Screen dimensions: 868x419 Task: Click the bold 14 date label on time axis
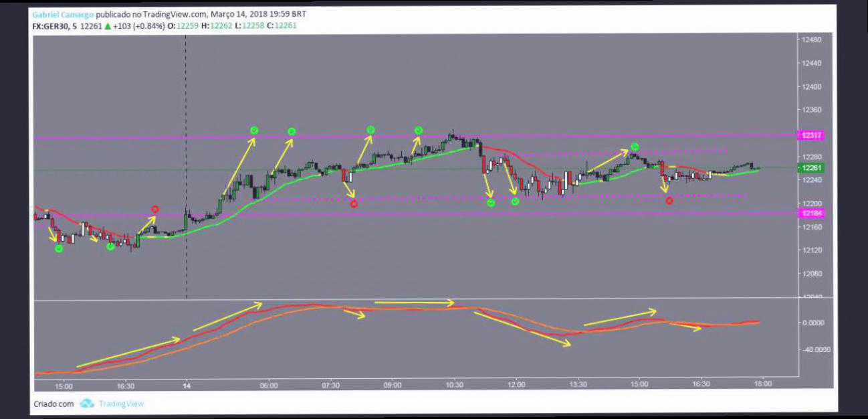(x=187, y=385)
